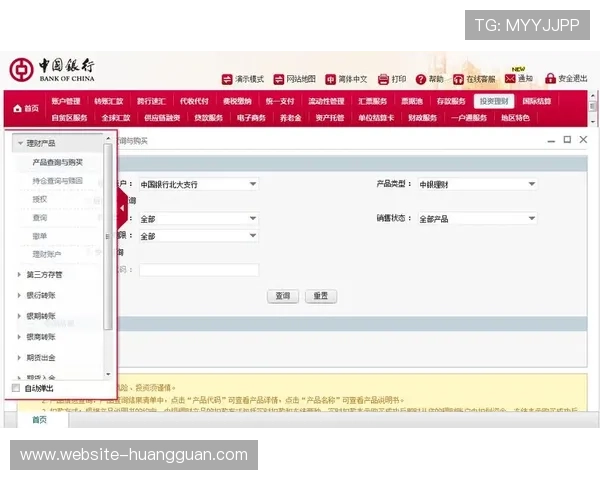Image resolution: width=600 pixels, height=480 pixels.
Task: Open the 销售状态 全部产品 dropdown
Action: (477, 219)
